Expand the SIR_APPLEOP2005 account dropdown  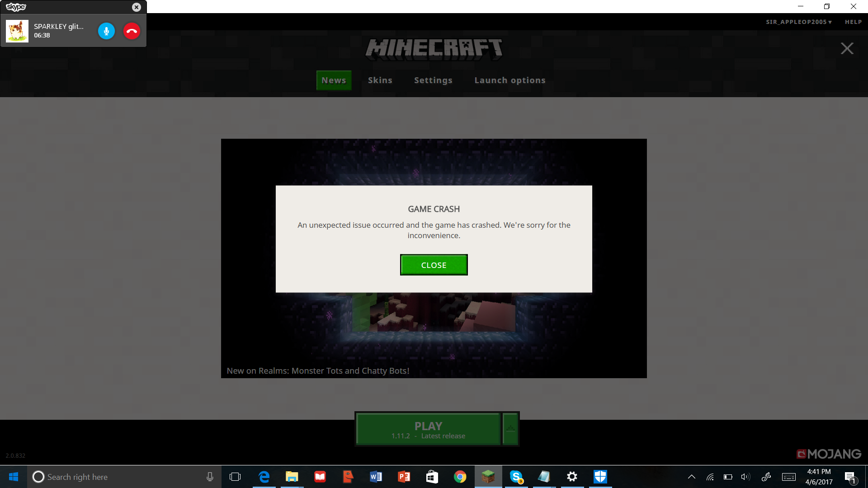798,22
